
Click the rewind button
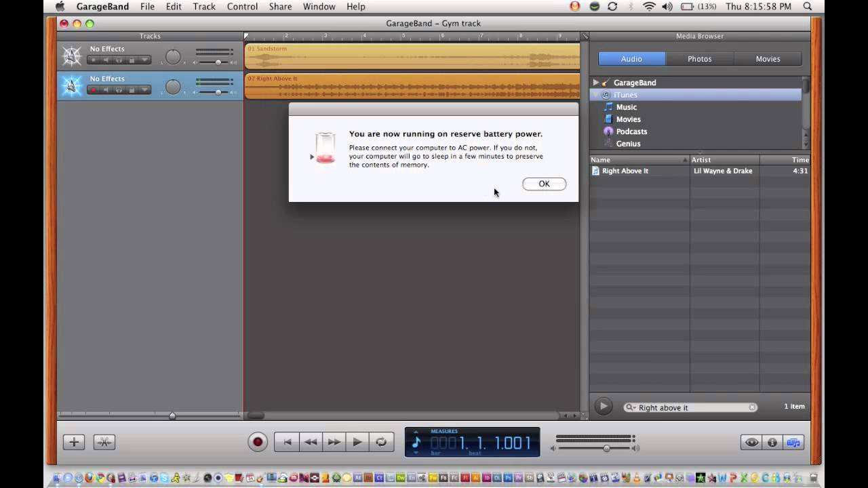pyautogui.click(x=311, y=442)
